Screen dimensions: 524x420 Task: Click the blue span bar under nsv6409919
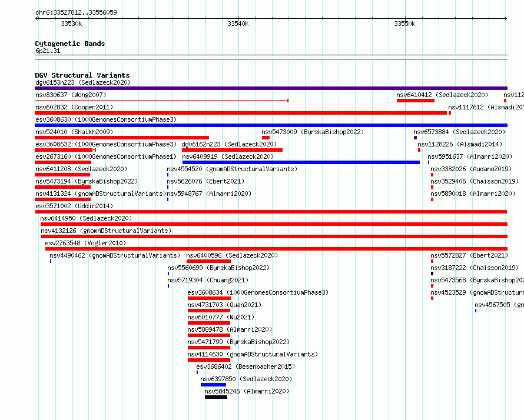coord(301,162)
